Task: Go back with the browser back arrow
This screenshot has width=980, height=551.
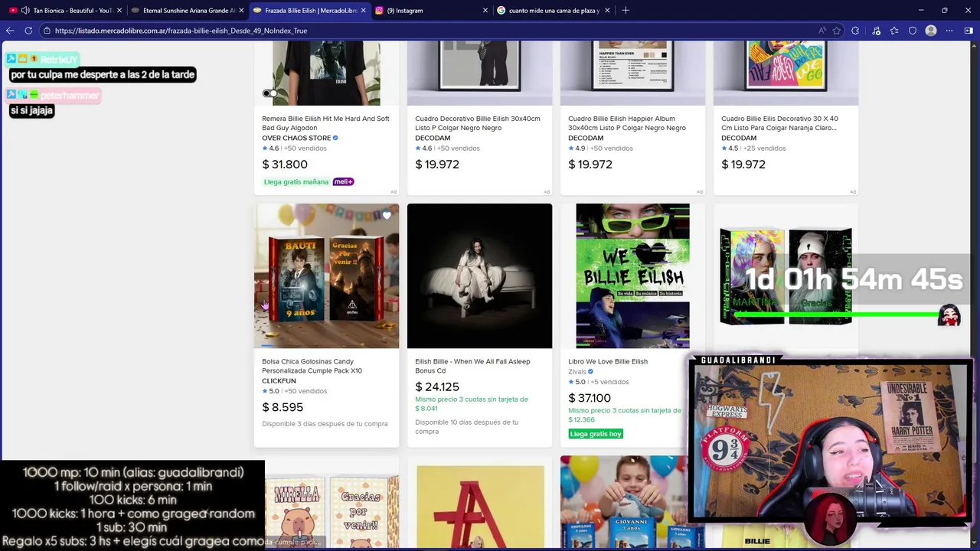Action: point(10,31)
